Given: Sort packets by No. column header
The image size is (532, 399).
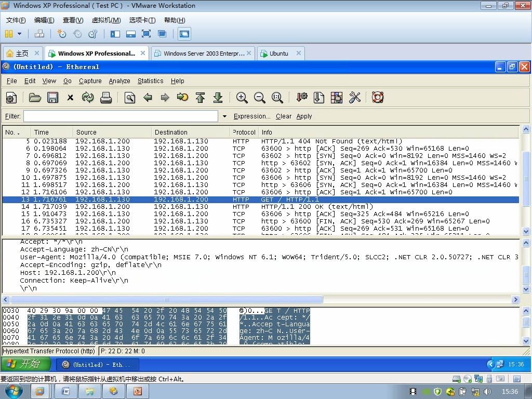Looking at the screenshot, I should pos(17,132).
